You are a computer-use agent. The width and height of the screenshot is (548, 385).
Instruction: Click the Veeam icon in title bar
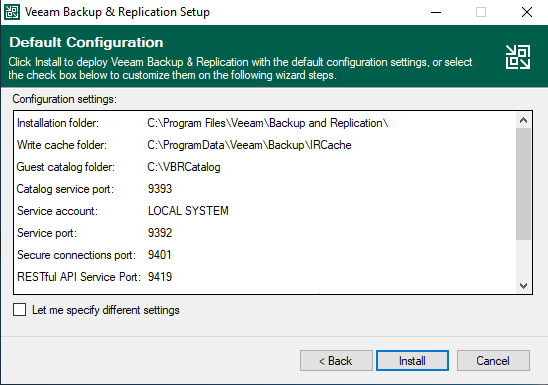pos(12,12)
